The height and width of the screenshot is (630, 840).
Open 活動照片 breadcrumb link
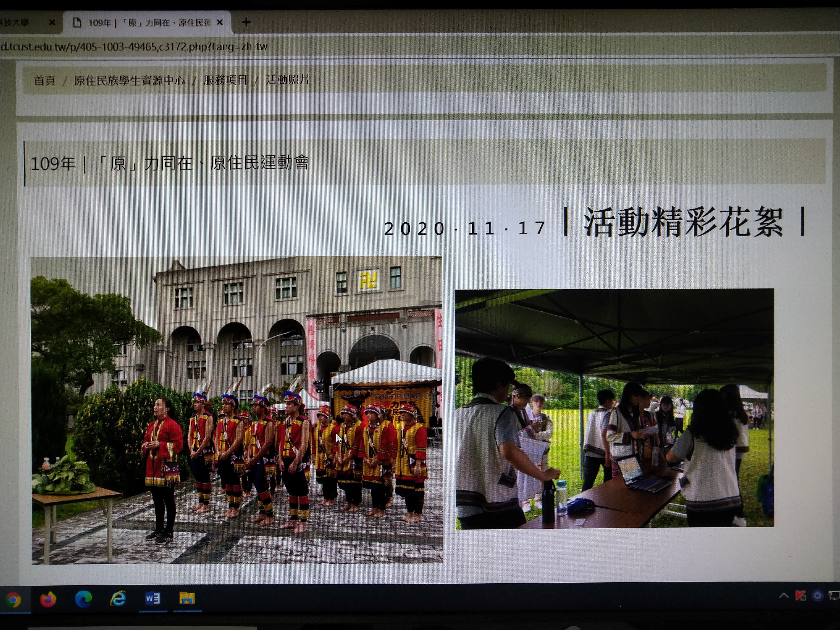point(287,80)
